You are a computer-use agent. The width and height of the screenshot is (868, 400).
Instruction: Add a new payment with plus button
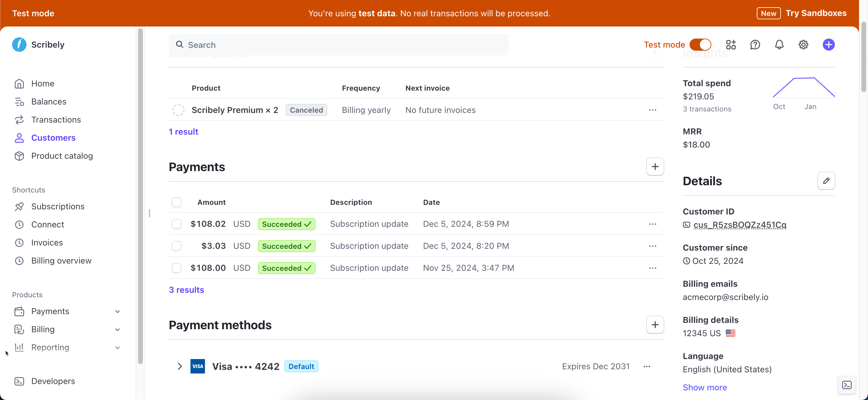[x=655, y=167]
